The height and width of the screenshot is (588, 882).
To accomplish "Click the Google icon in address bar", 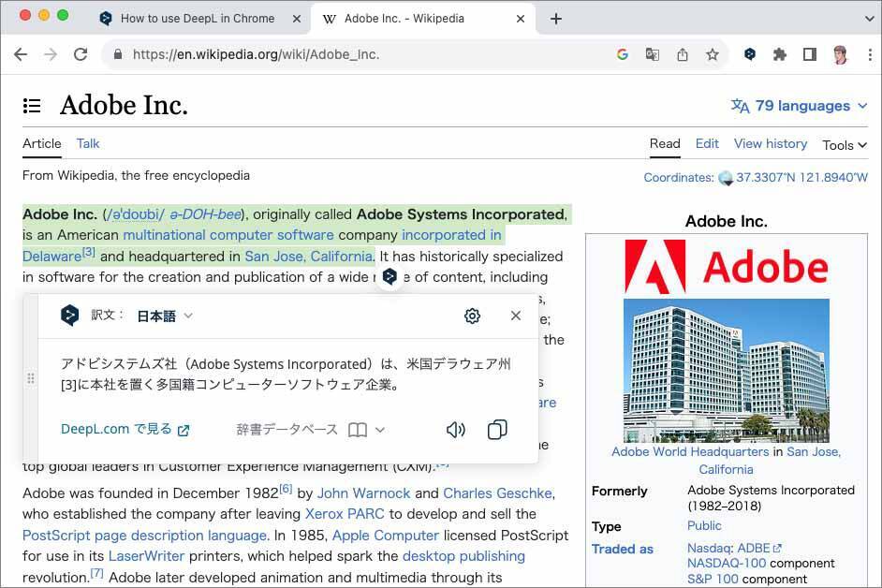I will 622,54.
